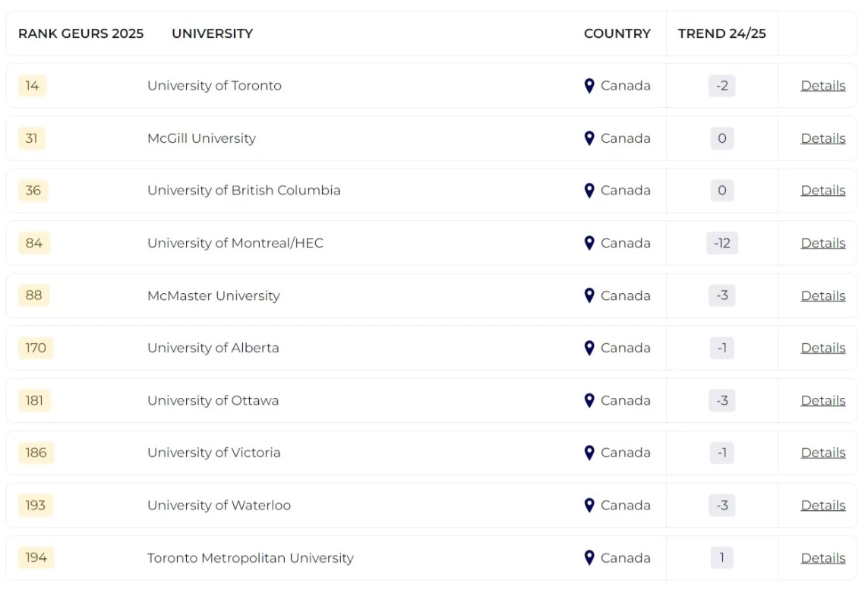Open Details for McGill University

(822, 138)
